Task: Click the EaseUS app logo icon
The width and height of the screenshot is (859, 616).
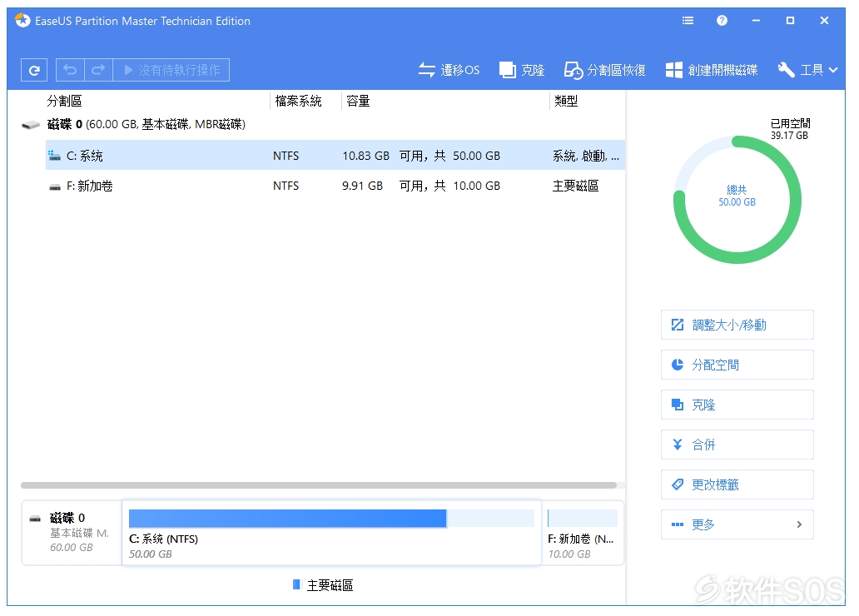Action: click(x=22, y=21)
